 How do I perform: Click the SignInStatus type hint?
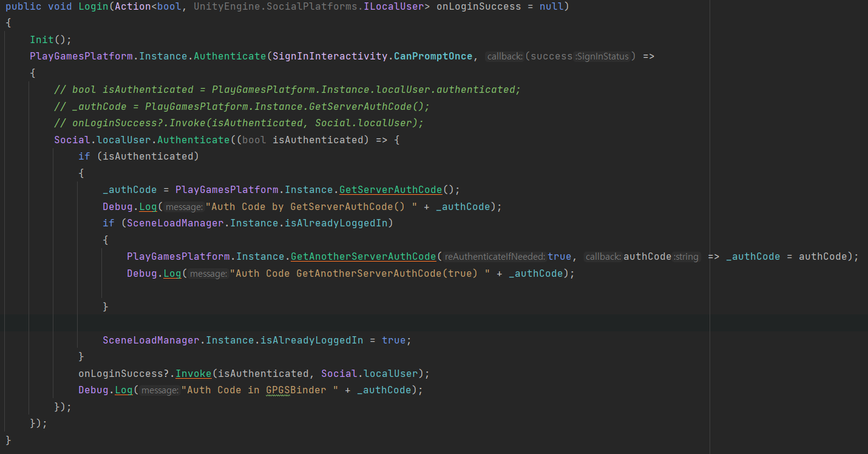pyautogui.click(x=602, y=56)
